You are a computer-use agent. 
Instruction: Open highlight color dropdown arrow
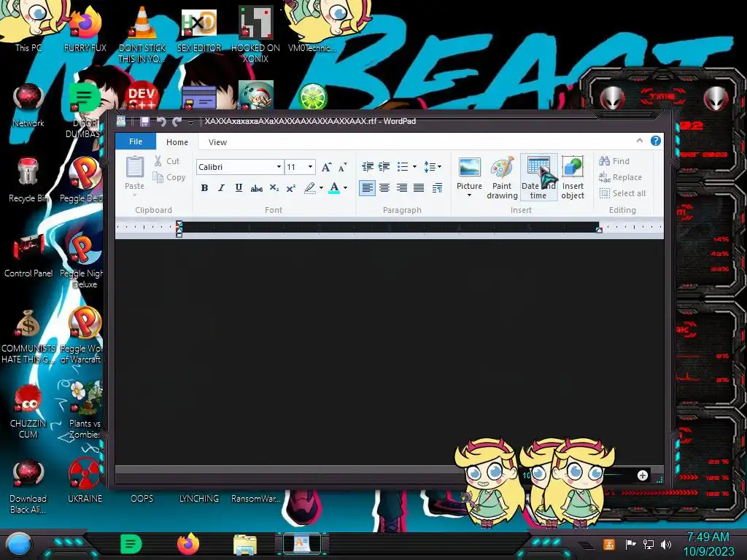(321, 188)
